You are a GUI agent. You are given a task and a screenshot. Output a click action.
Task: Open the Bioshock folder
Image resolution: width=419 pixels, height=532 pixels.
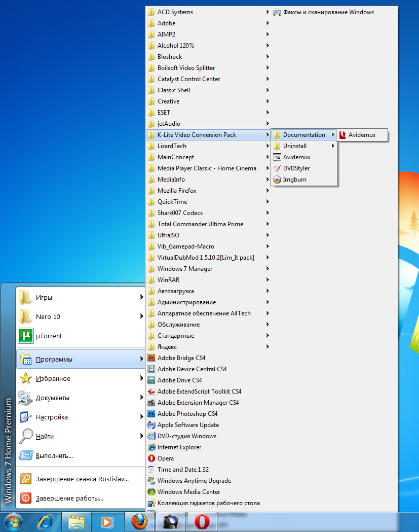208,56
